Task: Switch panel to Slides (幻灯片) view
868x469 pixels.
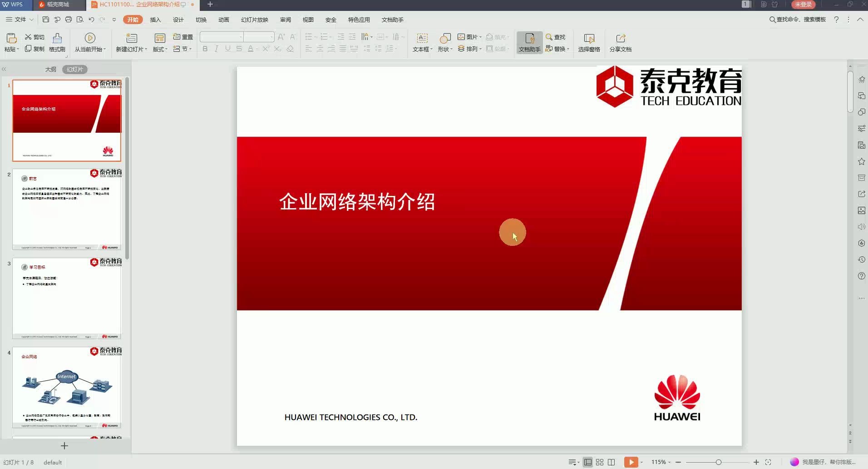Action: pos(75,69)
